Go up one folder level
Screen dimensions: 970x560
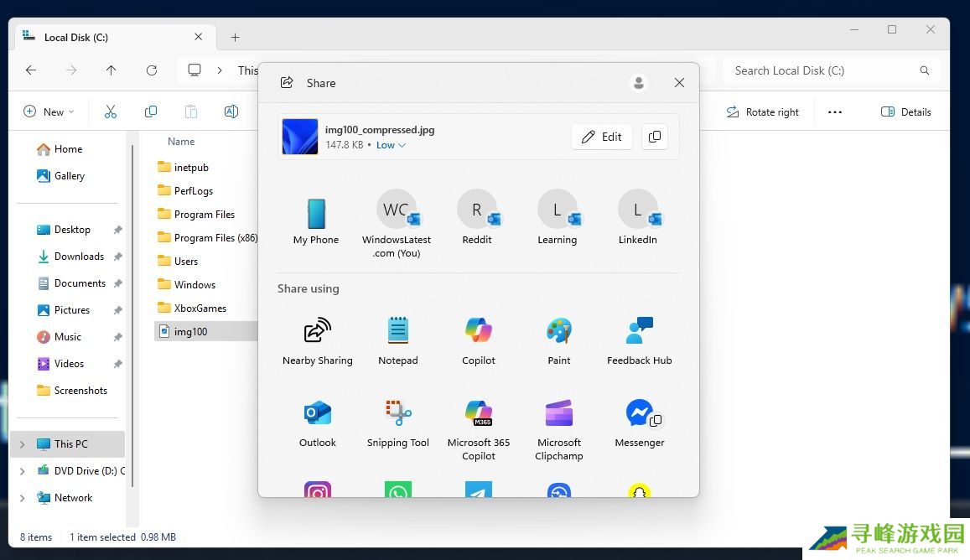111,70
